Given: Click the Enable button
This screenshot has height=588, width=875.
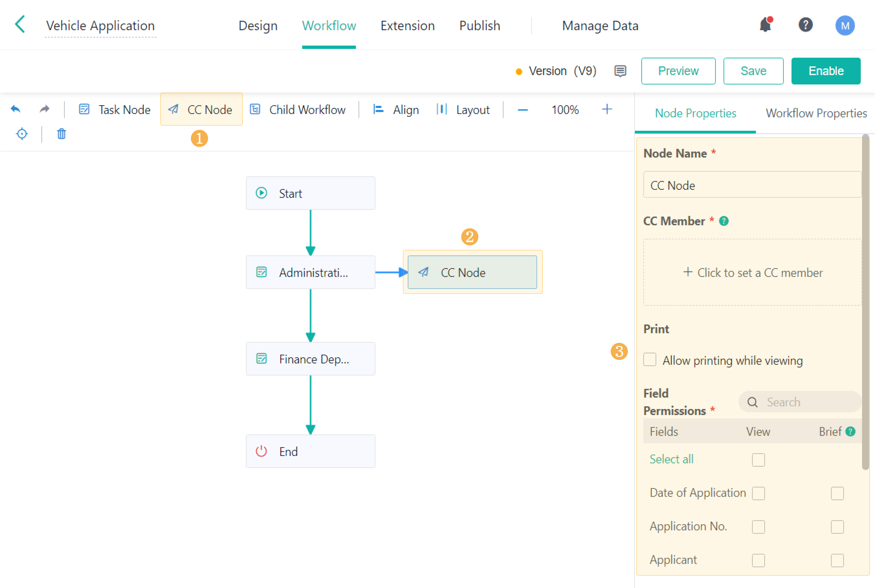Looking at the screenshot, I should (x=826, y=71).
